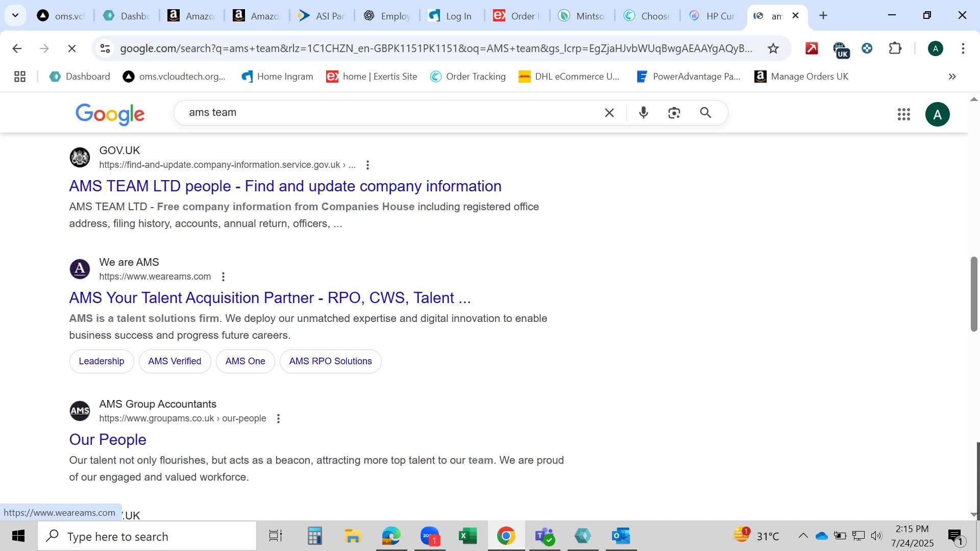Open the blue circular extension icon
This screenshot has height=551, width=980.
coord(867,48)
